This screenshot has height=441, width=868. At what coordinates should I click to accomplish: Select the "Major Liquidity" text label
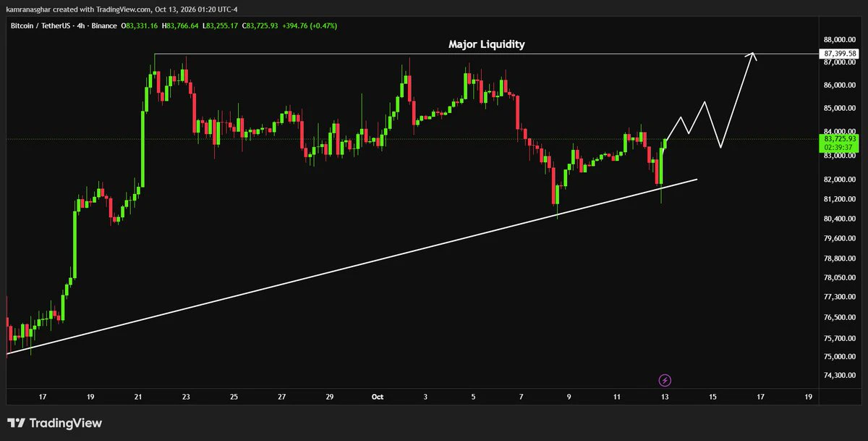tap(486, 44)
